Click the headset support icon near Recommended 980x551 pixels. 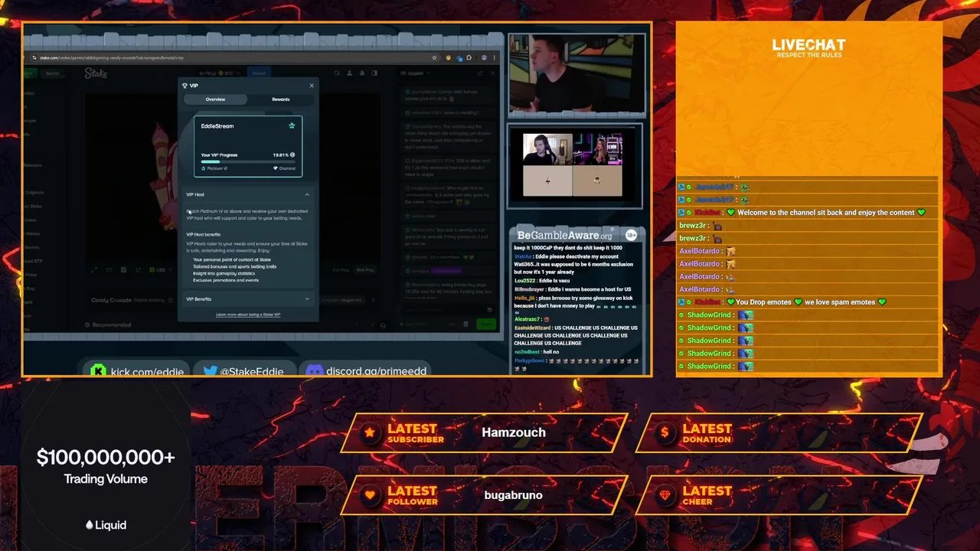pyautogui.click(x=383, y=325)
